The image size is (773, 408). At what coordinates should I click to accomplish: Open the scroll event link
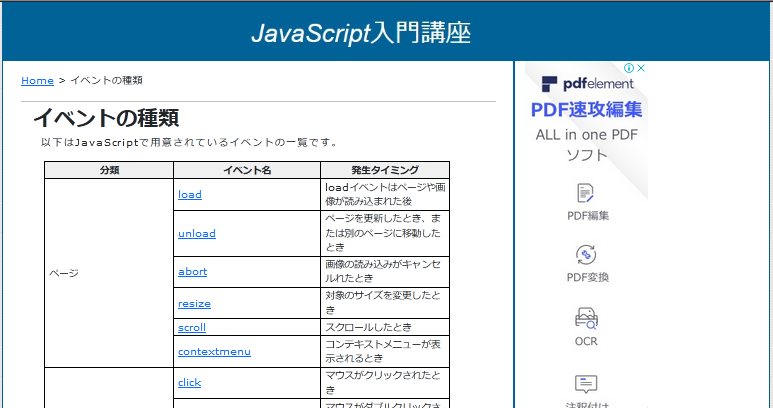tap(192, 327)
